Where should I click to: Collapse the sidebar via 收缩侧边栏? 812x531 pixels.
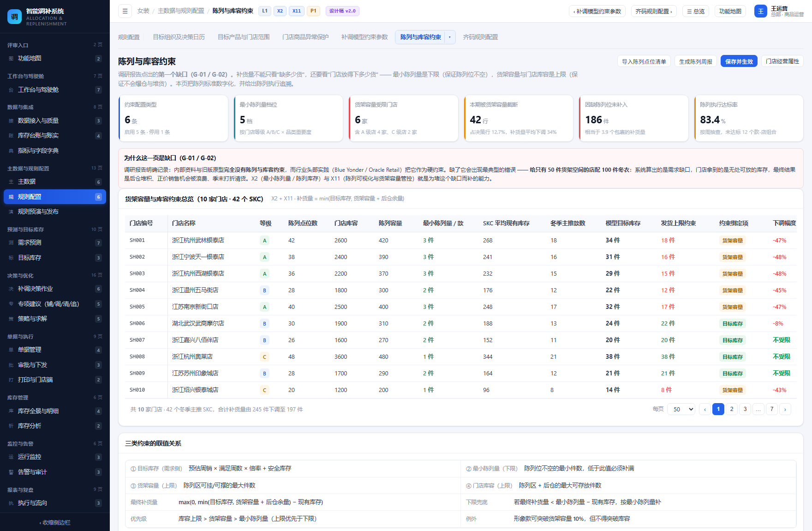click(55, 523)
